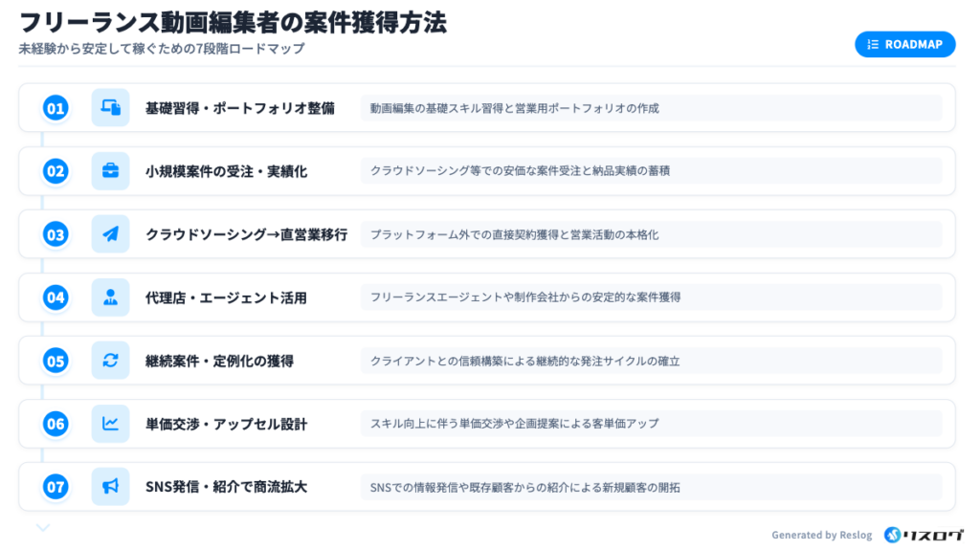
Task: Click the step 05 description text box
Action: 651,361
